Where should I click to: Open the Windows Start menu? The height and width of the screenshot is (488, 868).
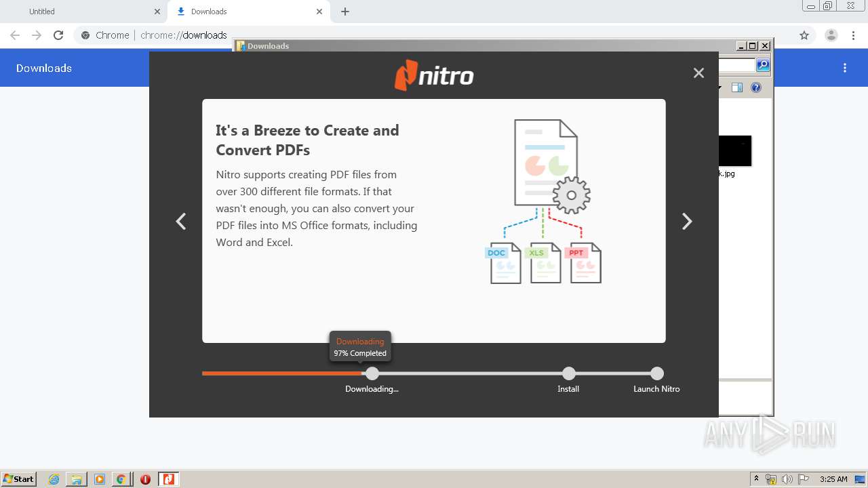(18, 479)
